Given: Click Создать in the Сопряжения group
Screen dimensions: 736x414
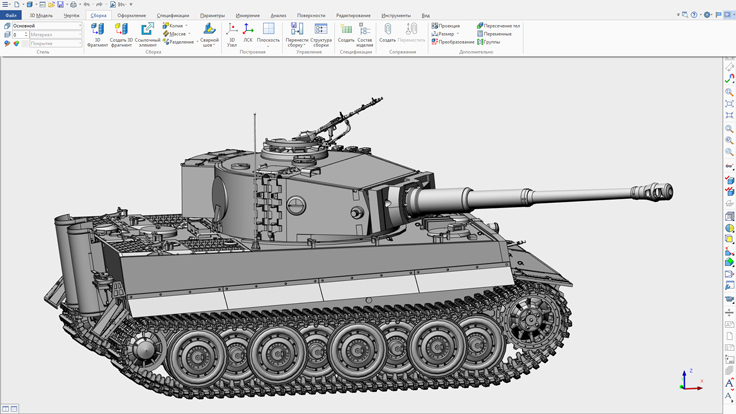Looking at the screenshot, I should tap(387, 34).
